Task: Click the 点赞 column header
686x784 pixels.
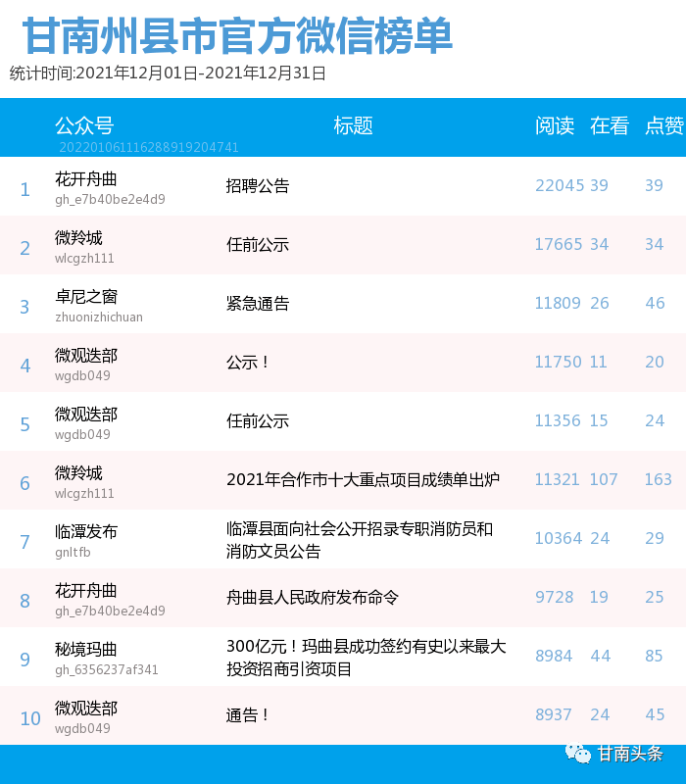Action: click(x=664, y=125)
